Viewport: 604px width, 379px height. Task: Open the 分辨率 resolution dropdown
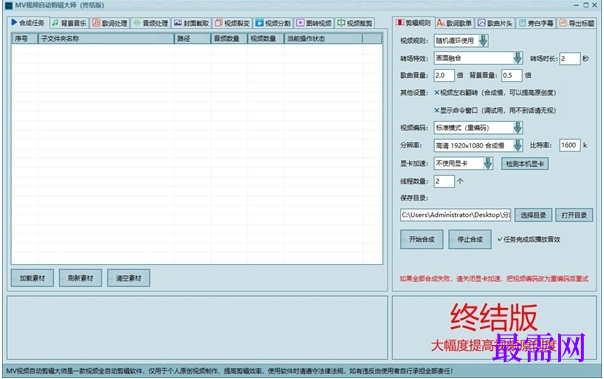click(518, 145)
